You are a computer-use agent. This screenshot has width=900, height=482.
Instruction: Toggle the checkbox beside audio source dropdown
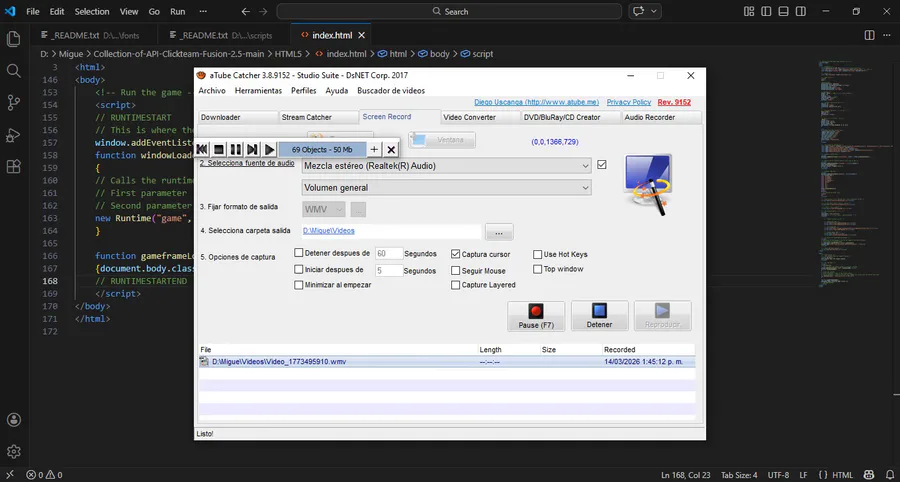click(602, 165)
